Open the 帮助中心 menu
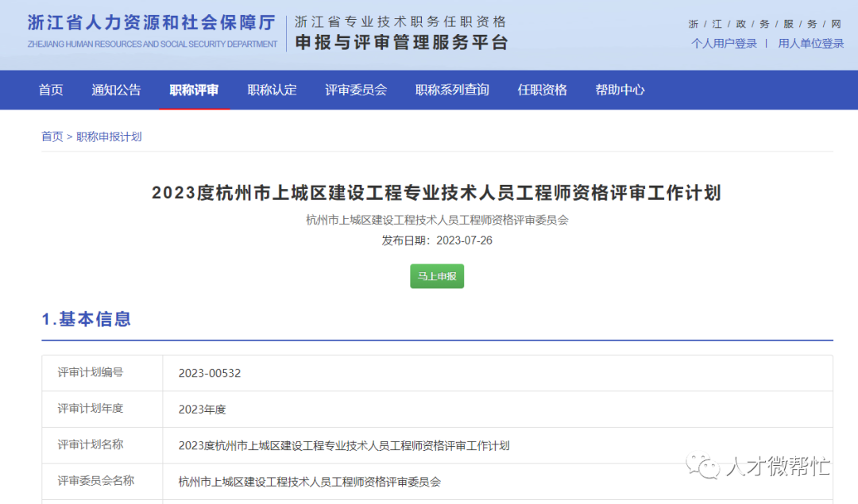This screenshot has height=504, width=858. [620, 90]
